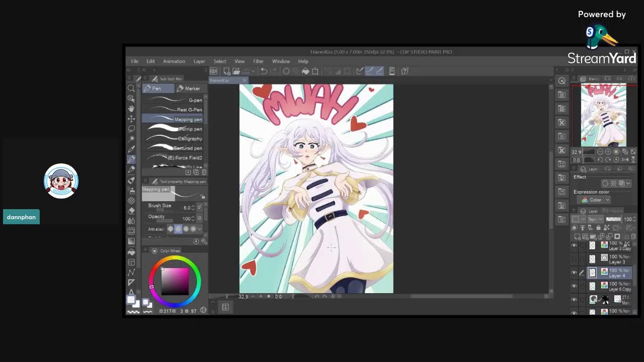Adjust Brush Size stepper arrows

click(193, 207)
